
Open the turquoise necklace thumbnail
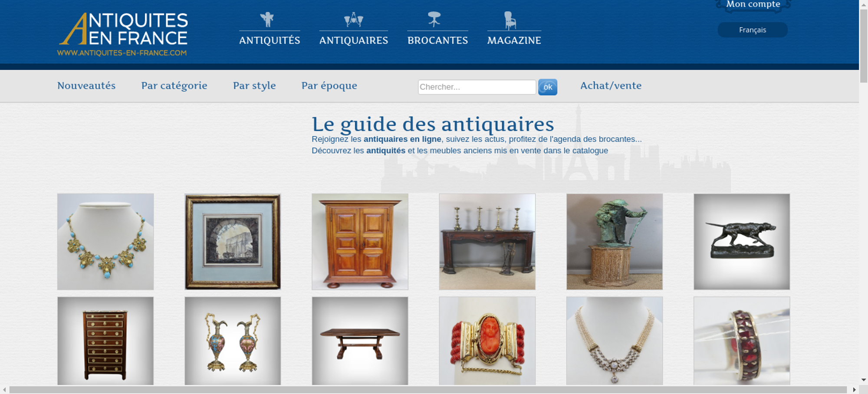[105, 242]
